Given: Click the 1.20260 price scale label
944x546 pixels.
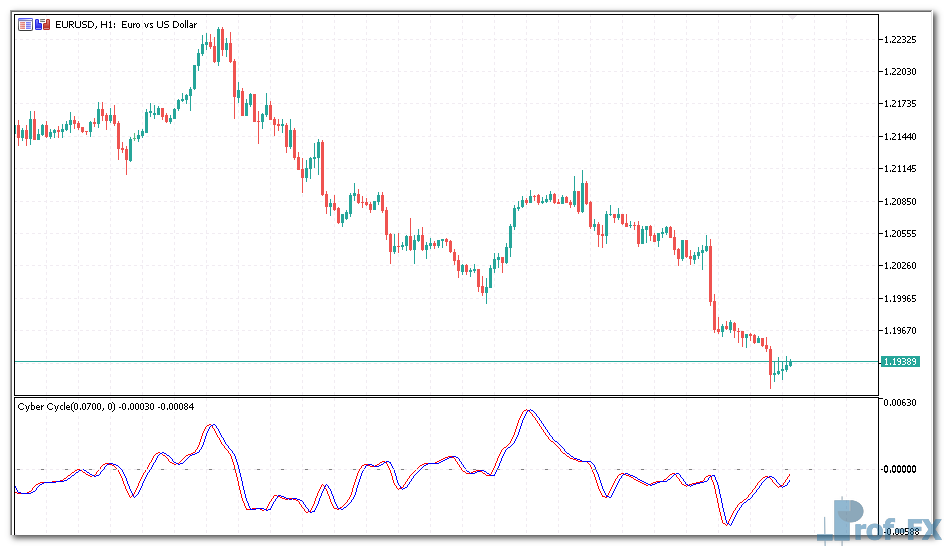Looking at the screenshot, I should click(902, 266).
